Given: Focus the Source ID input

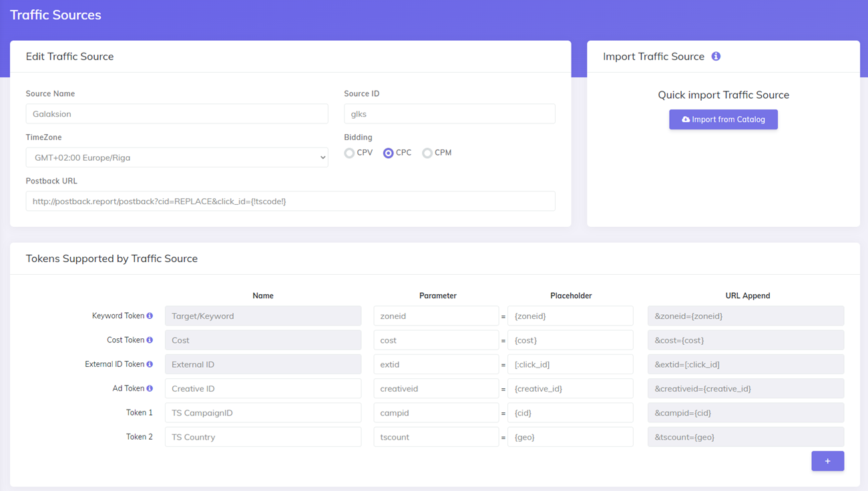Looking at the screenshot, I should pos(449,114).
